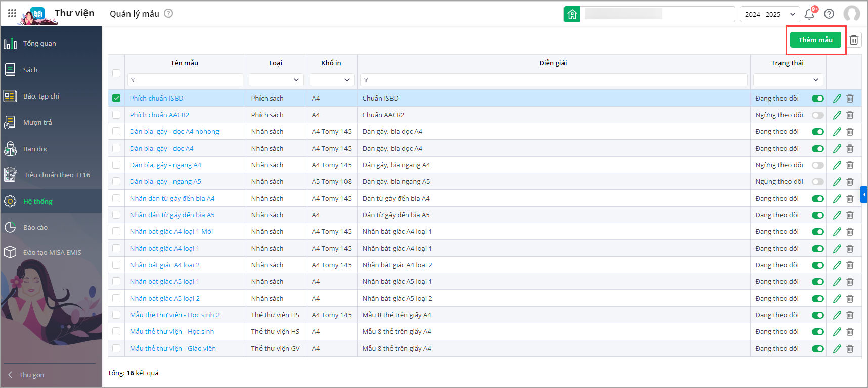This screenshot has width=868, height=388.
Task: Go to Báo cáo menu
Action: pyautogui.click(x=35, y=227)
